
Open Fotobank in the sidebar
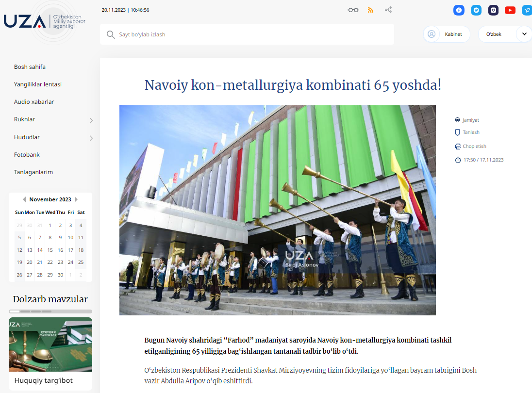27,155
